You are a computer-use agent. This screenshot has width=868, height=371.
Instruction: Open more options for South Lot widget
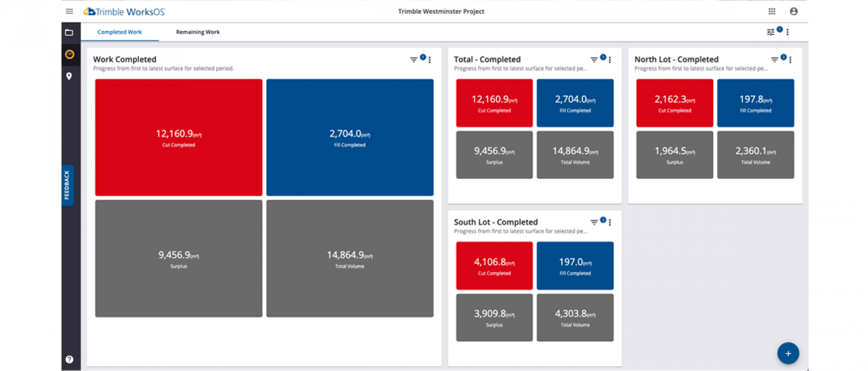610,222
